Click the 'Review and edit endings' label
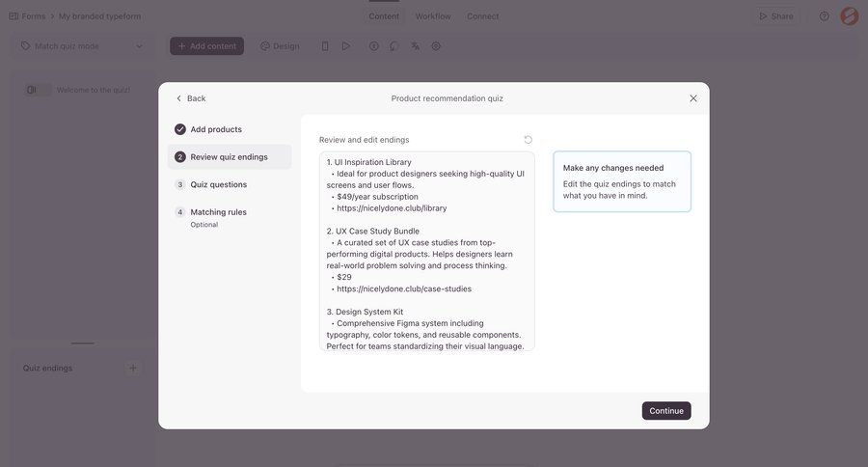This screenshot has width=868, height=467. (x=364, y=140)
